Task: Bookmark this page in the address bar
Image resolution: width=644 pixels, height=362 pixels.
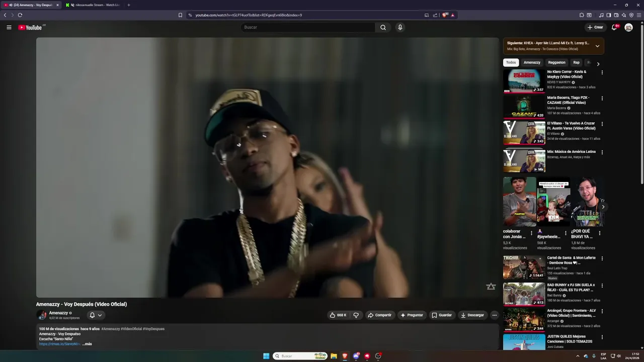Action: pyautogui.click(x=180, y=15)
